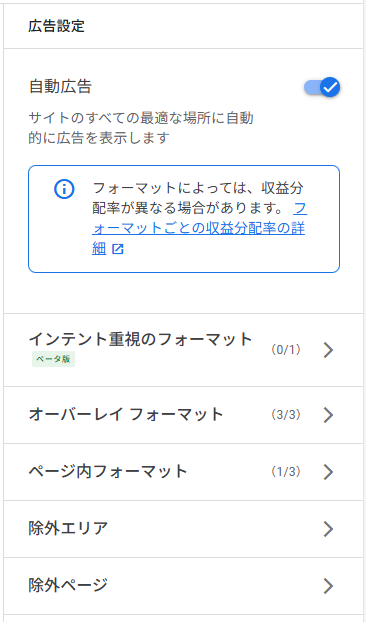Click the (3/3) count indicator
The width and height of the screenshot is (366, 622).
(x=286, y=415)
